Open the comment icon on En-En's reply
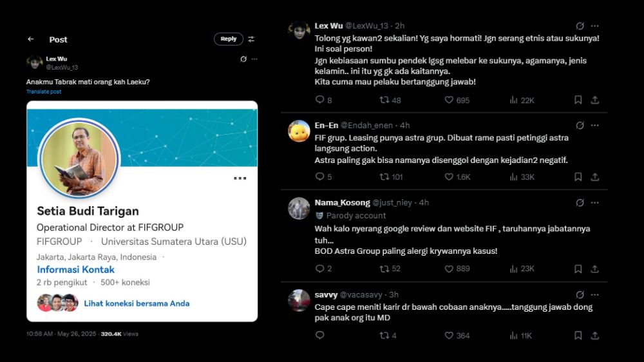Screen dimensions: 644x362 tap(319, 176)
